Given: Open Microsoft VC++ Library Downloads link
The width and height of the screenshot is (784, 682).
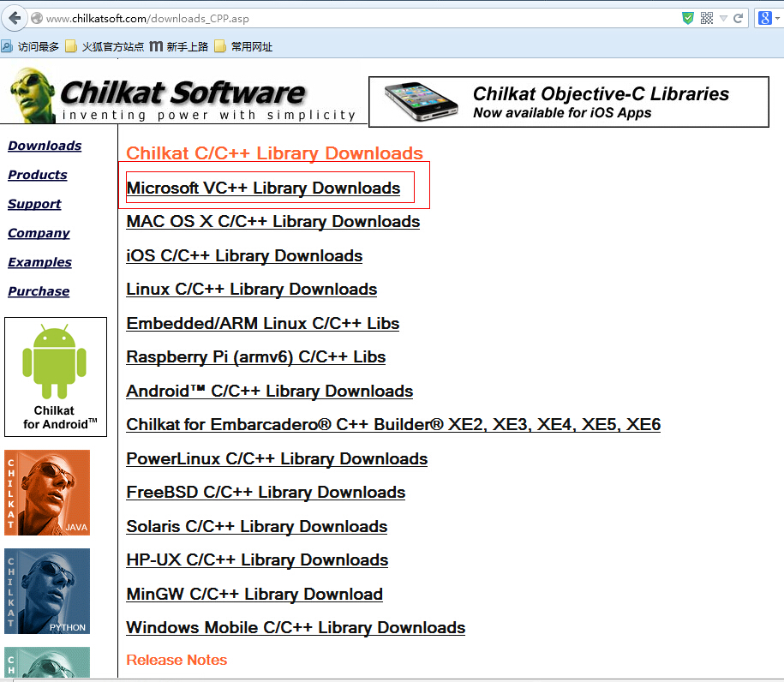Looking at the screenshot, I should point(264,188).
